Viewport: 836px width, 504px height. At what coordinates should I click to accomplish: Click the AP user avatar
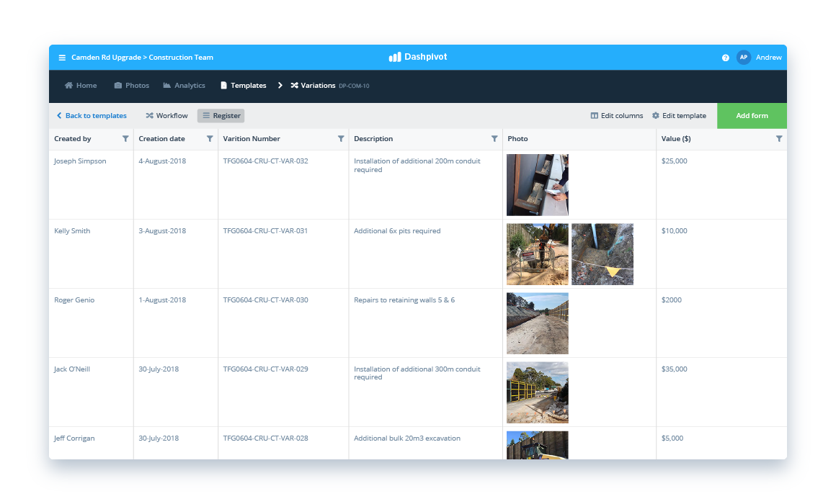[743, 57]
